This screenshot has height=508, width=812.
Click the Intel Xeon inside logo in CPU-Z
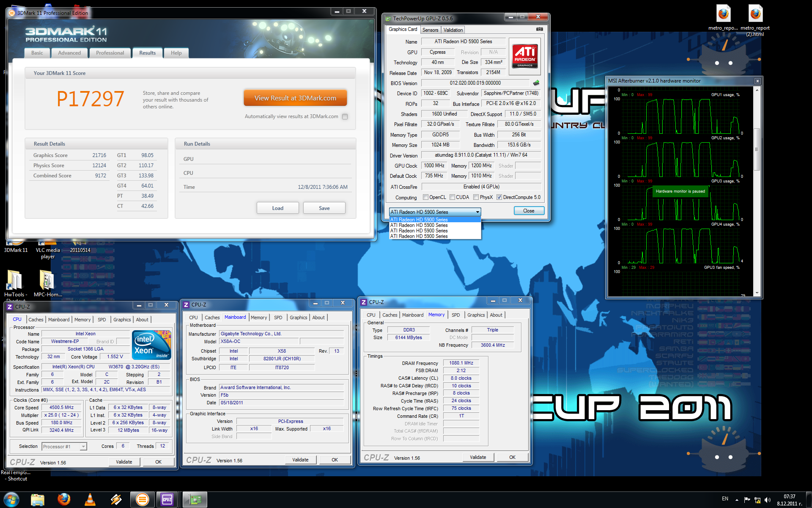coord(151,345)
